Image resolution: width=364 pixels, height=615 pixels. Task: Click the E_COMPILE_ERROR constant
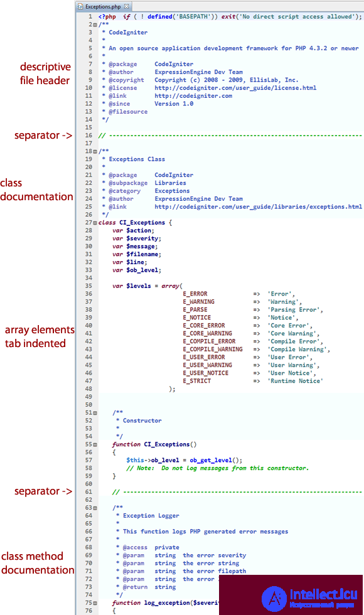[x=209, y=341]
